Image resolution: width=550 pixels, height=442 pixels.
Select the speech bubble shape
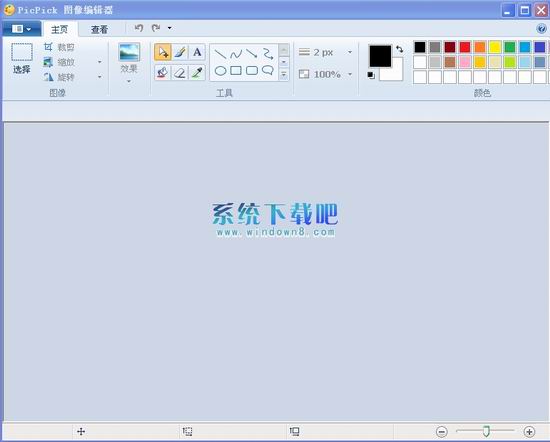(268, 70)
